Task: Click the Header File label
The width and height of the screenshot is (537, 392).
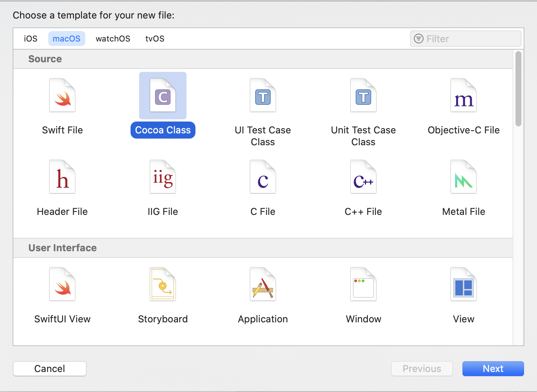Action: [x=62, y=212]
